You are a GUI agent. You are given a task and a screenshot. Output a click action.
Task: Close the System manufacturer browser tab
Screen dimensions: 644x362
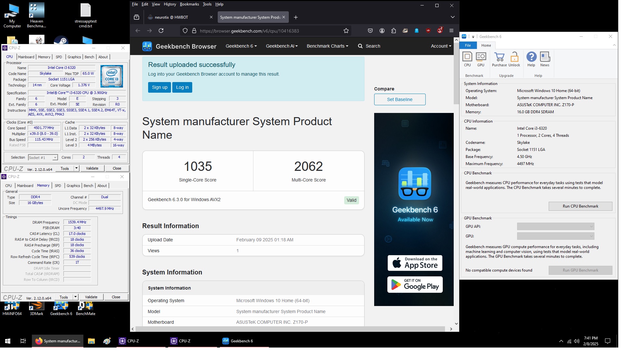pos(284,17)
